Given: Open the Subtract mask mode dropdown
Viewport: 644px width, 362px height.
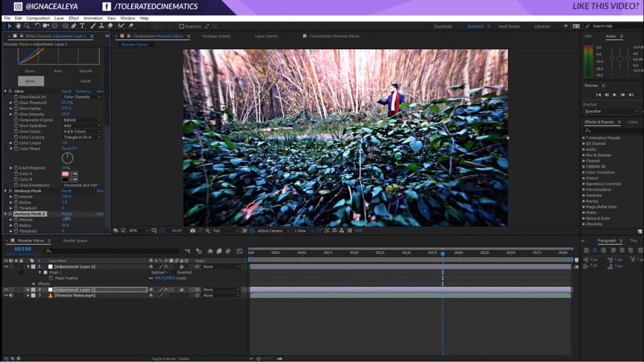Looking at the screenshot, I should pyautogui.click(x=159, y=273).
